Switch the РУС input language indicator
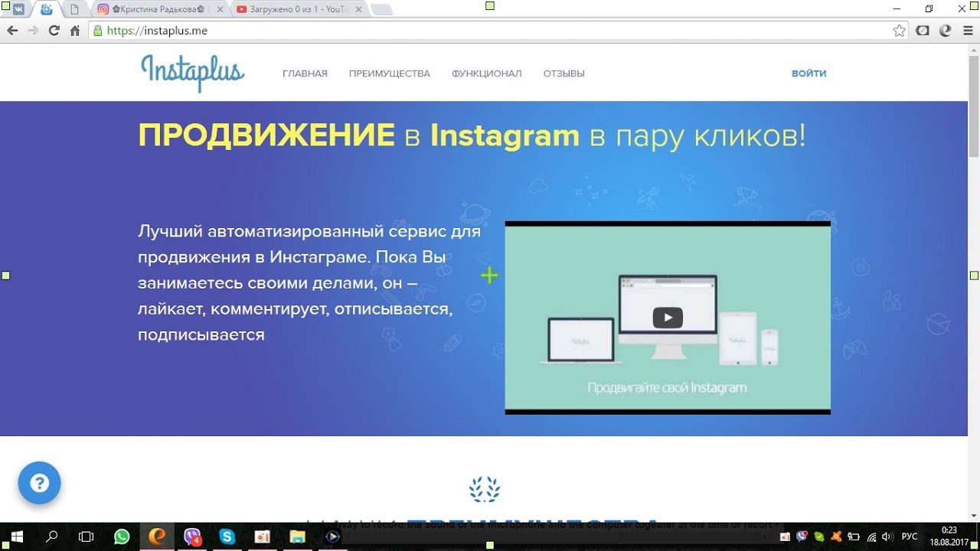The image size is (980, 551). 910,536
